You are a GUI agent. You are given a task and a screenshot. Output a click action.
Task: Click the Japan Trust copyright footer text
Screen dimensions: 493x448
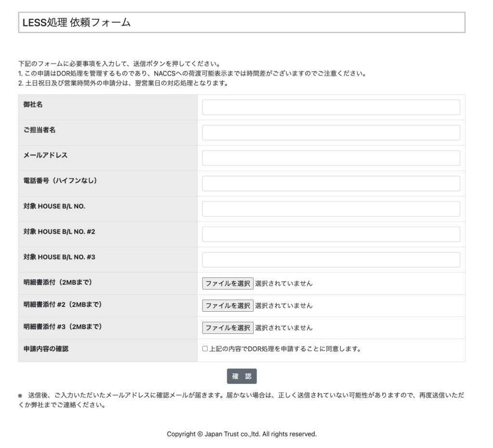pos(242,434)
